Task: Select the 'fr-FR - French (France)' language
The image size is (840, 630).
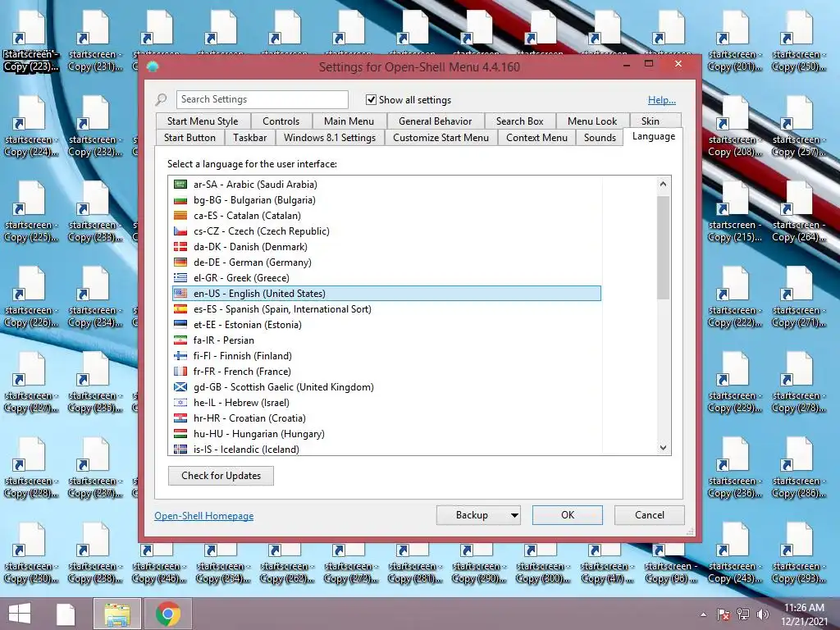Action: (387, 372)
